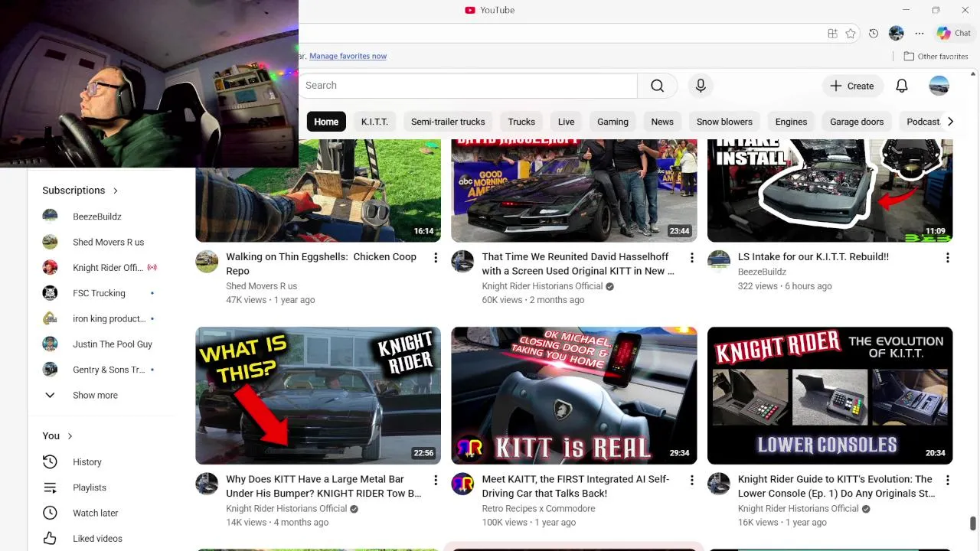The height and width of the screenshot is (551, 980).
Task: Select the Live chip
Action: (566, 122)
